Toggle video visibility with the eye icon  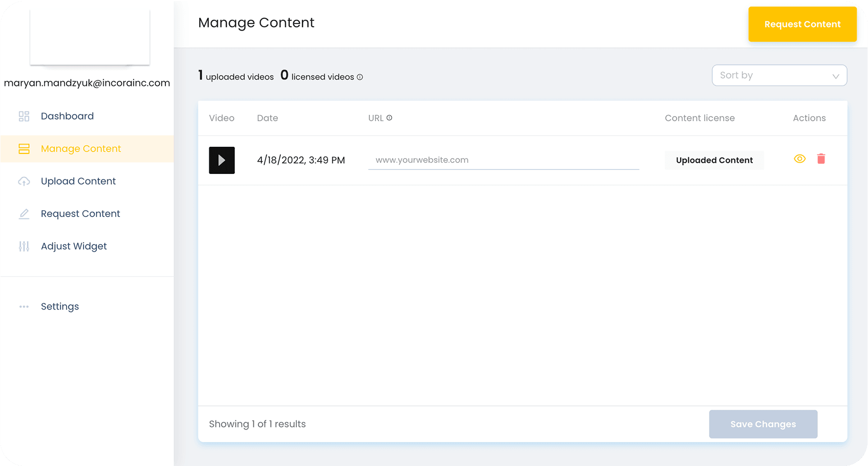[799, 159]
